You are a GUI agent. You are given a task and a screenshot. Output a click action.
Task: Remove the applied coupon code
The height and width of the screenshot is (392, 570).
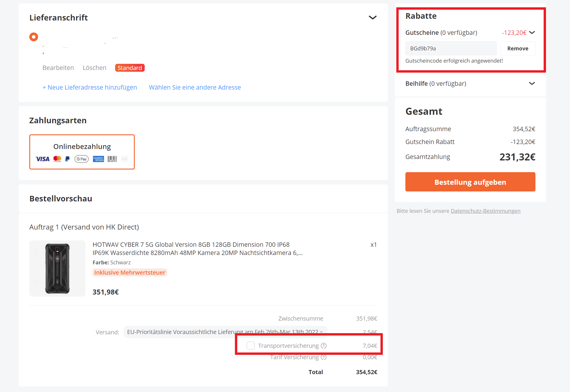click(x=518, y=48)
